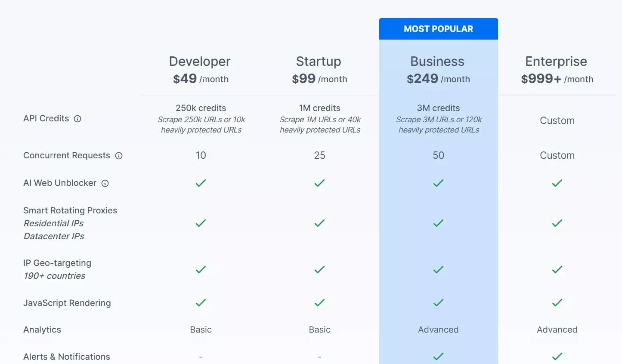Click the Developer plan JavaScript Rendering checkmark
The image size is (622, 364).
tap(201, 303)
